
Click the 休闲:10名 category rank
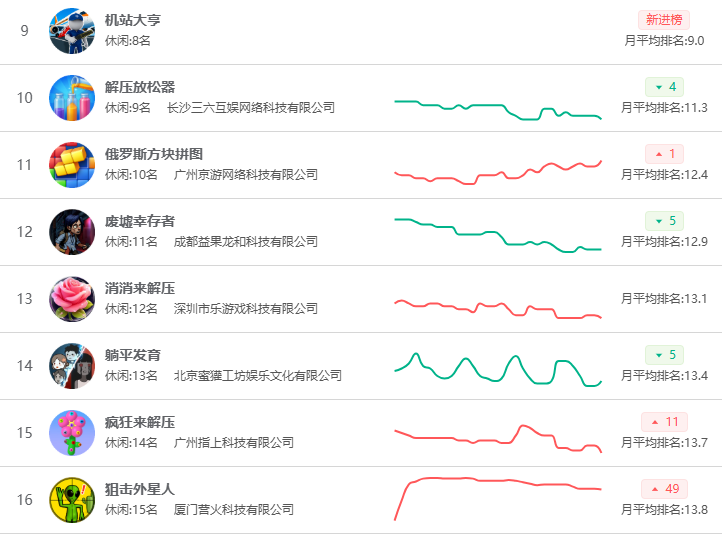131,175
